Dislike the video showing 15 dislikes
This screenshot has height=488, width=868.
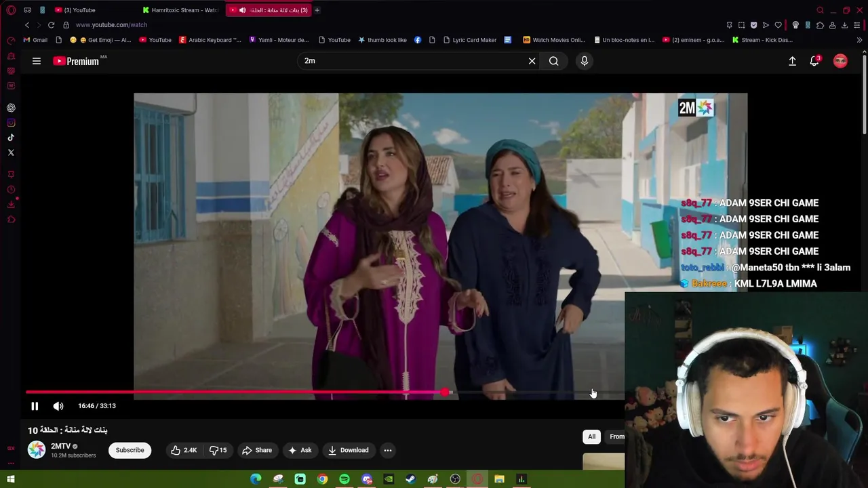(x=218, y=450)
